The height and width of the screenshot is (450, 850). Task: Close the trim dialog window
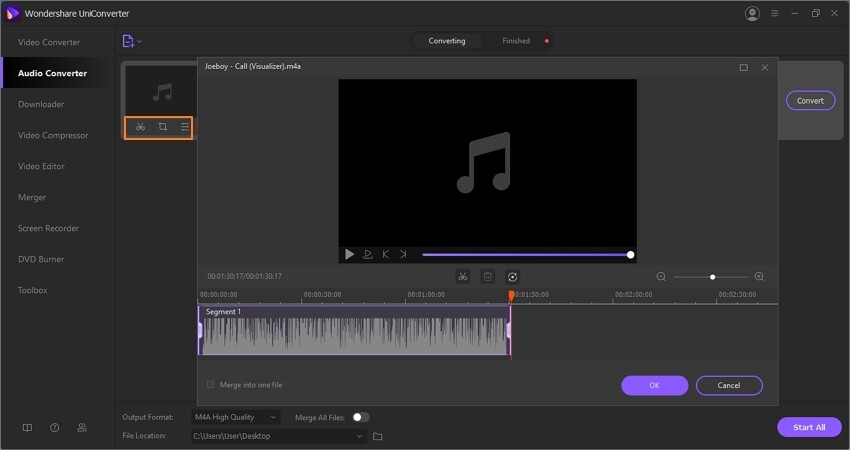pyautogui.click(x=765, y=68)
